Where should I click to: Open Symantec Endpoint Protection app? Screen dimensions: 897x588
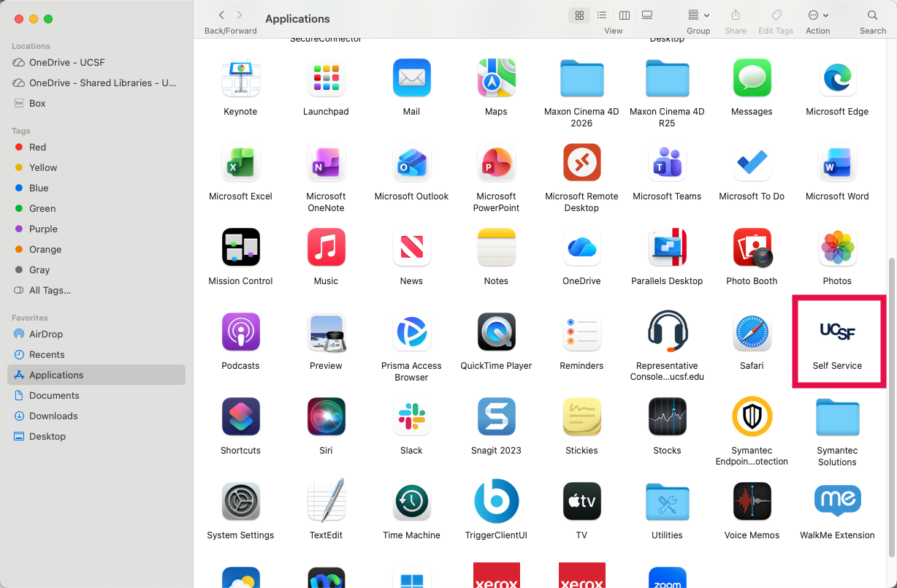click(x=752, y=416)
